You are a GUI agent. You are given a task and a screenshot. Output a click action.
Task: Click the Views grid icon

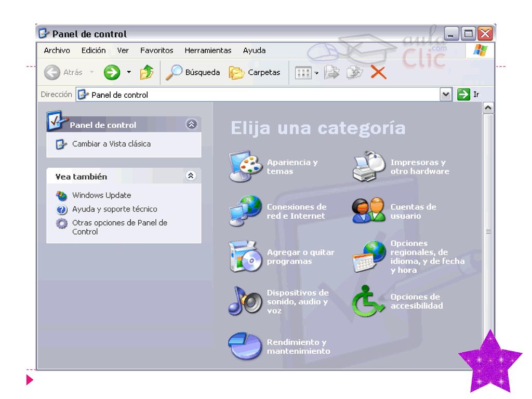click(x=303, y=73)
